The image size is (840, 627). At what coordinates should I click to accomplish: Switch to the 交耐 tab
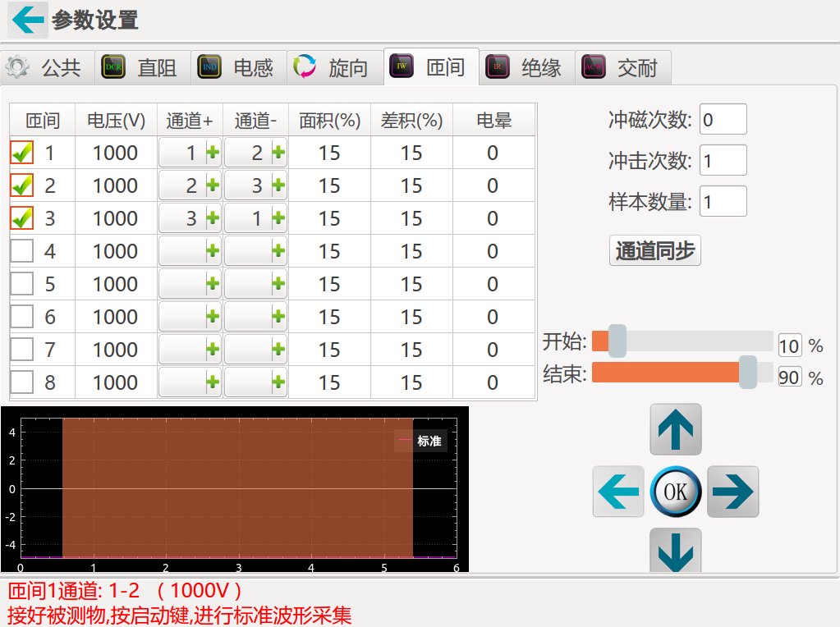point(623,67)
